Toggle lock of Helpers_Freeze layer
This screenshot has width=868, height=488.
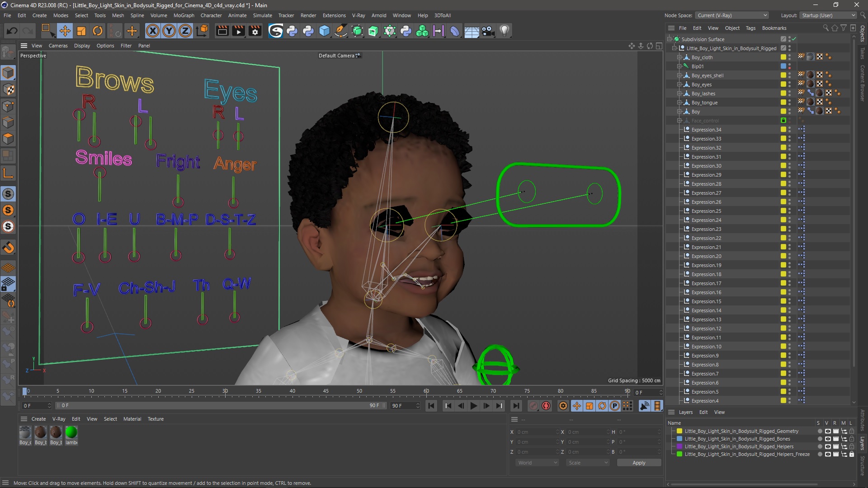[x=851, y=454]
